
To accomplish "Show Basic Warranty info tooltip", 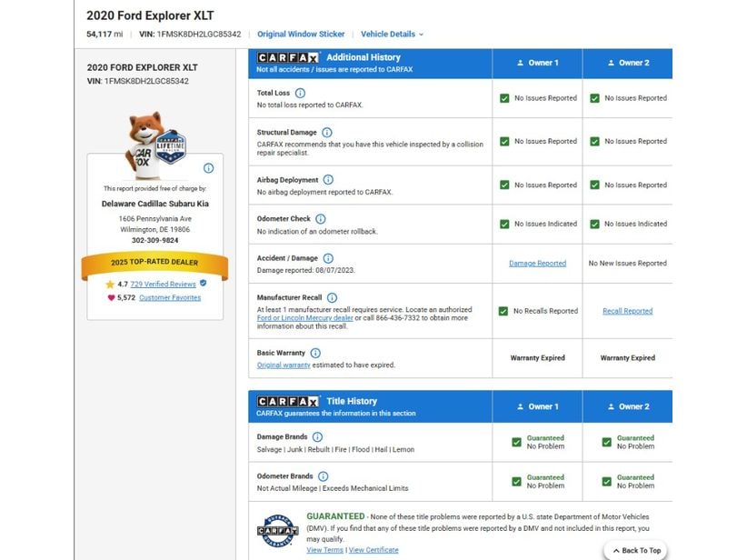I will (x=315, y=353).
